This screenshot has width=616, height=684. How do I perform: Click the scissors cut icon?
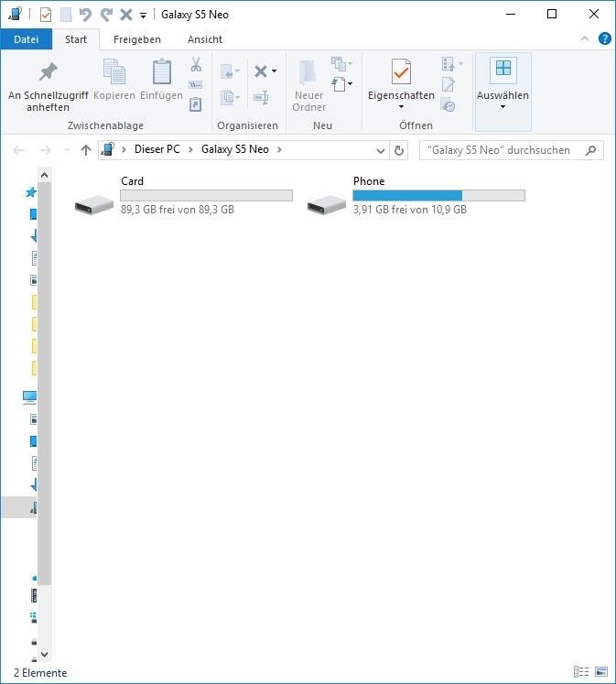[196, 65]
